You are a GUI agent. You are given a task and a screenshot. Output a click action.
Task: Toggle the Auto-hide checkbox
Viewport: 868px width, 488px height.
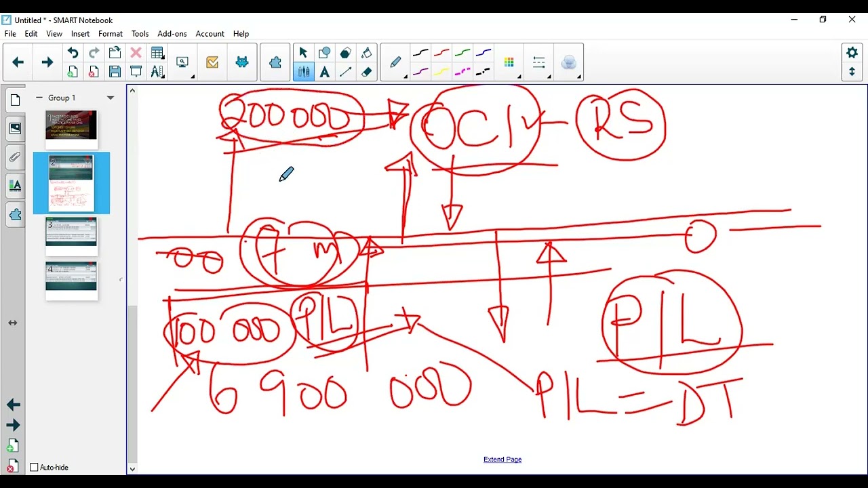(x=34, y=467)
